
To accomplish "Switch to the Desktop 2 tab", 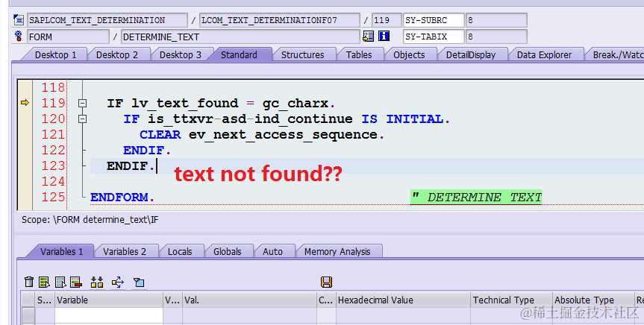I will 117,55.
